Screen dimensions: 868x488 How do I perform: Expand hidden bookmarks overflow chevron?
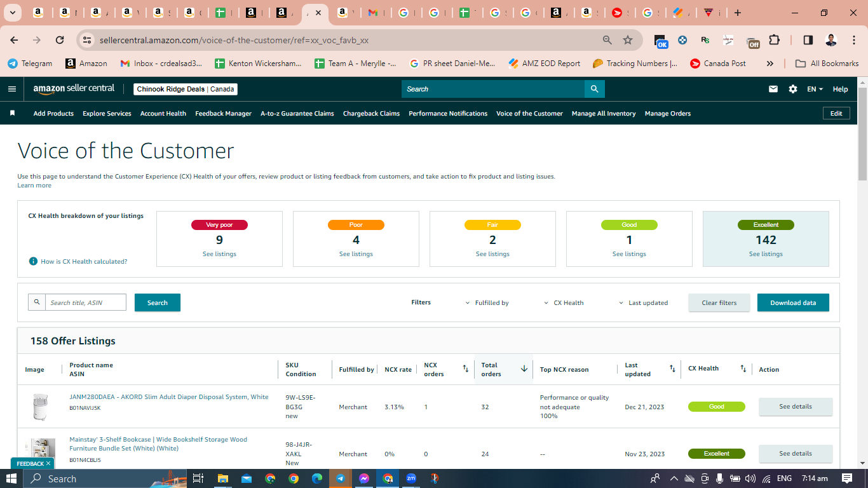point(770,64)
